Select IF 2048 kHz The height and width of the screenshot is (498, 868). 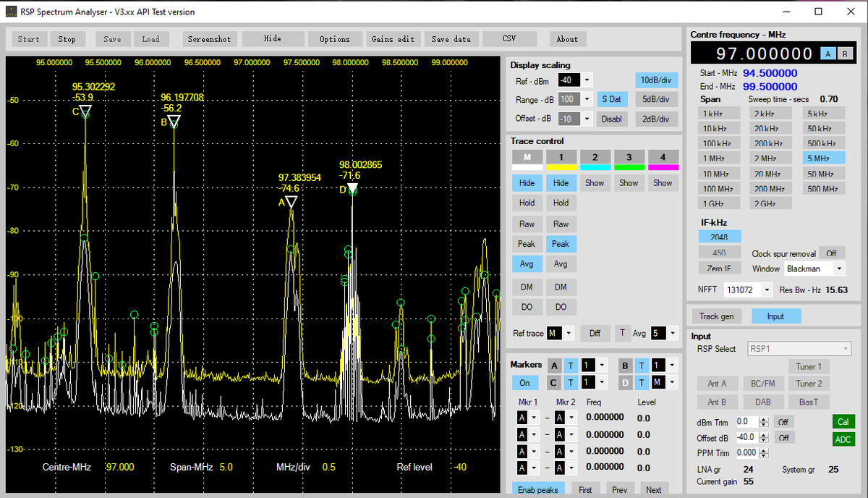point(719,237)
